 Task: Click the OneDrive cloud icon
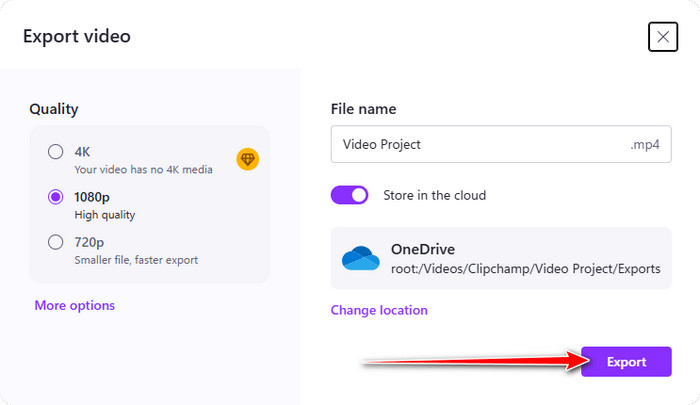[x=361, y=258]
